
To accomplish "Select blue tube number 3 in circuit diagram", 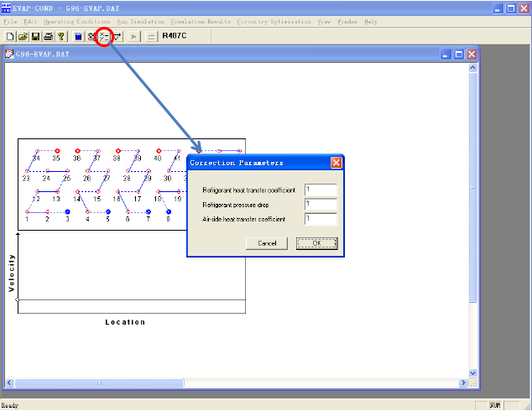I will [67, 211].
